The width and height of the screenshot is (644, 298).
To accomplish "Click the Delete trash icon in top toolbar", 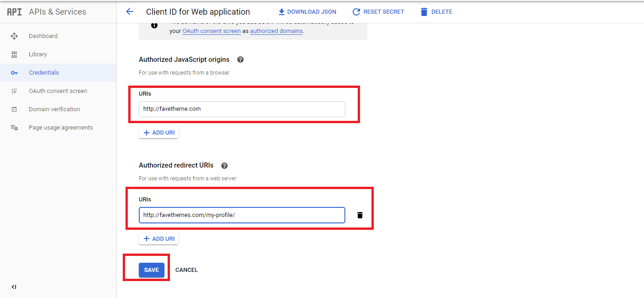I will pyautogui.click(x=424, y=11).
